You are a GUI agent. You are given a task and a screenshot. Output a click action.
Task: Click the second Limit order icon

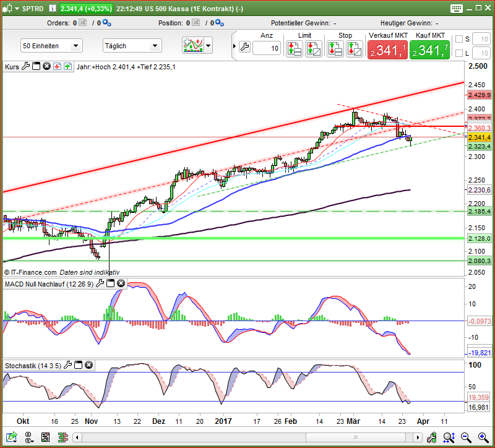point(314,49)
